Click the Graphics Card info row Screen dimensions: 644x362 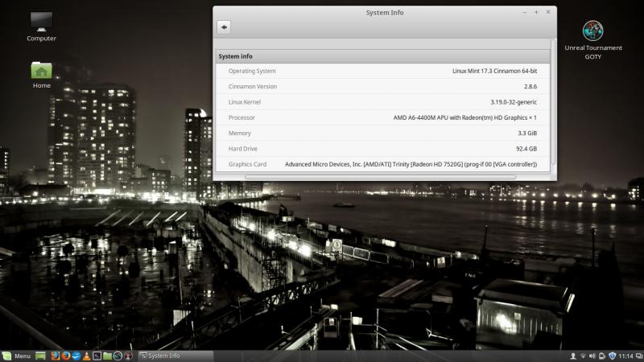383,164
